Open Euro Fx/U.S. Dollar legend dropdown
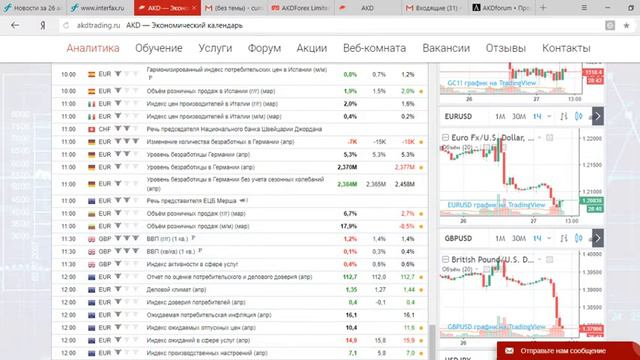This screenshot has height=360, width=640. 540,138
